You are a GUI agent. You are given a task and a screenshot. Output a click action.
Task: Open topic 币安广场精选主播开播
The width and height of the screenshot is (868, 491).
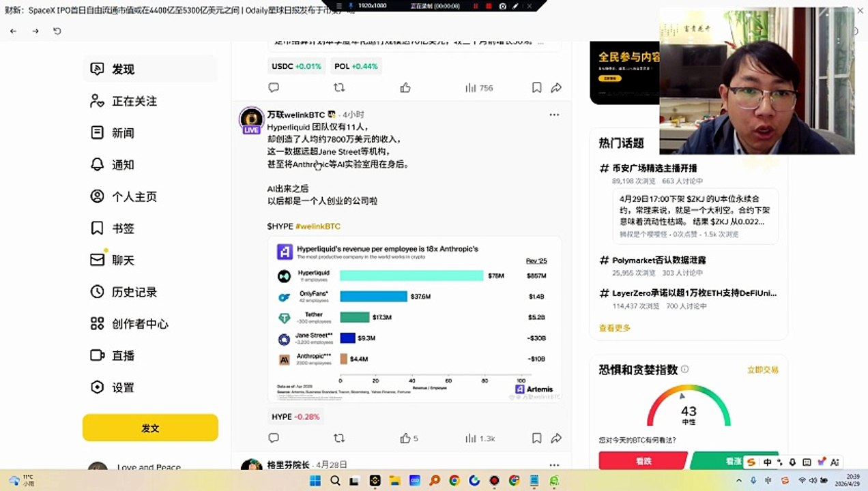coord(654,168)
